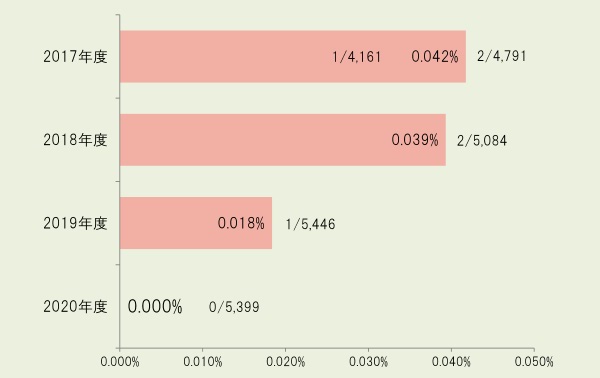Click the 1/5,446 fraction label
The width and height of the screenshot is (600, 378).
click(310, 224)
